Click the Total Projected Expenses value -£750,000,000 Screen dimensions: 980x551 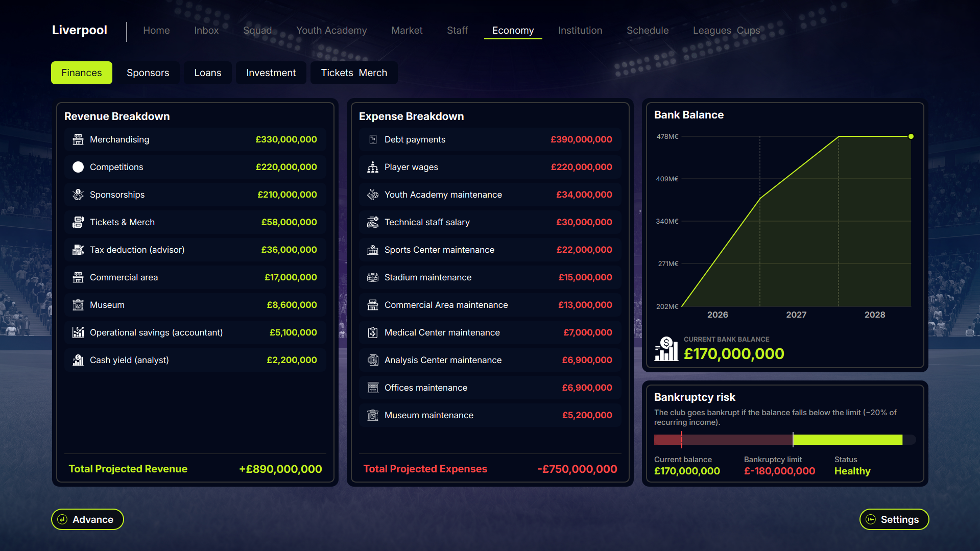[x=577, y=469]
